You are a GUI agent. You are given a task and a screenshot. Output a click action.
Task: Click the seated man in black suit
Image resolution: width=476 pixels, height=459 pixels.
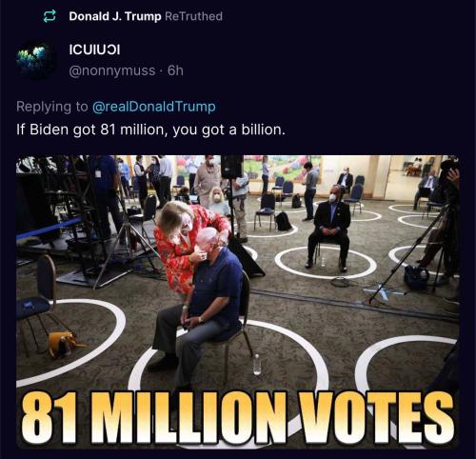tap(329, 227)
